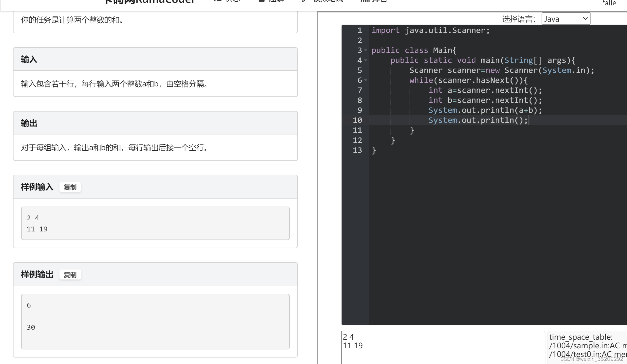Place cursor on code line 1 import statement
The image size is (627, 364).
(431, 30)
